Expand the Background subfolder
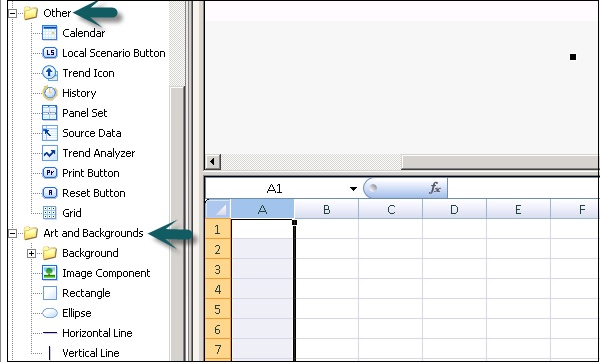 click(x=31, y=253)
